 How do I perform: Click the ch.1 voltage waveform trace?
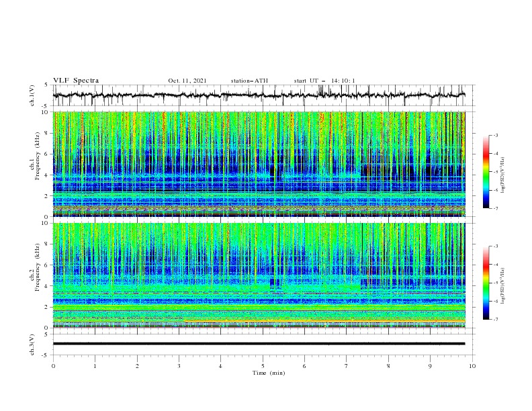tap(259, 95)
